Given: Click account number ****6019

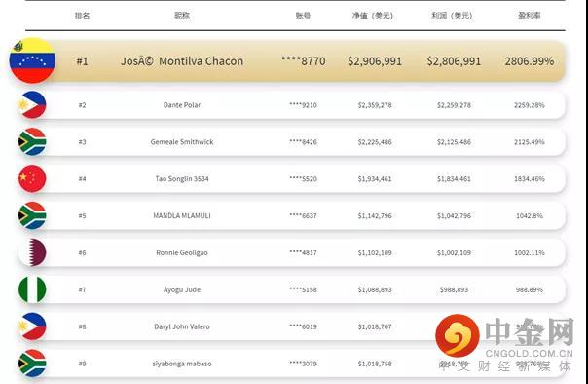Looking at the screenshot, I should [x=303, y=326].
